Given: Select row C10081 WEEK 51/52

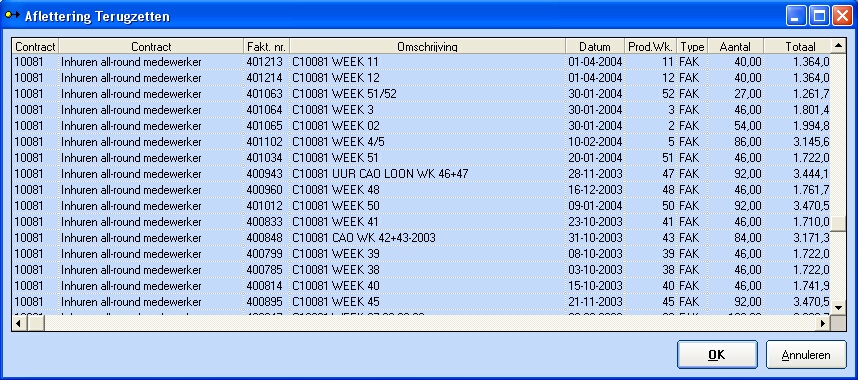Looking at the screenshot, I should coord(421,94).
